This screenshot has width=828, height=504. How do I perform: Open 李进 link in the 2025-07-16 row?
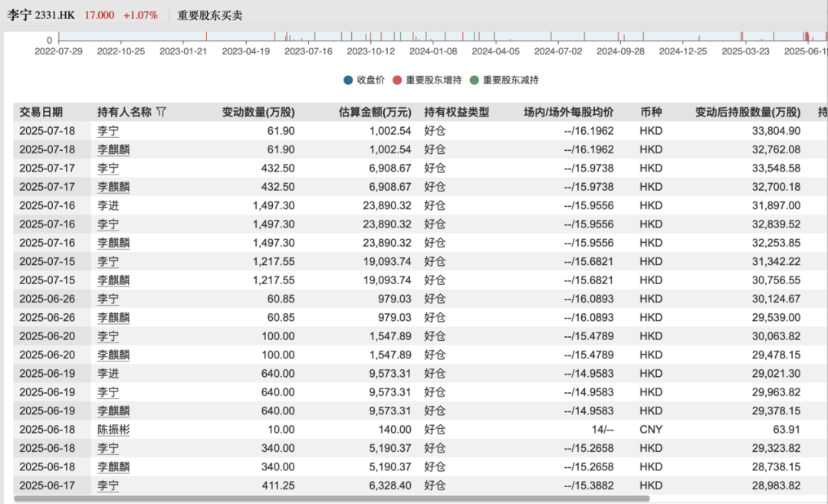click(x=108, y=205)
